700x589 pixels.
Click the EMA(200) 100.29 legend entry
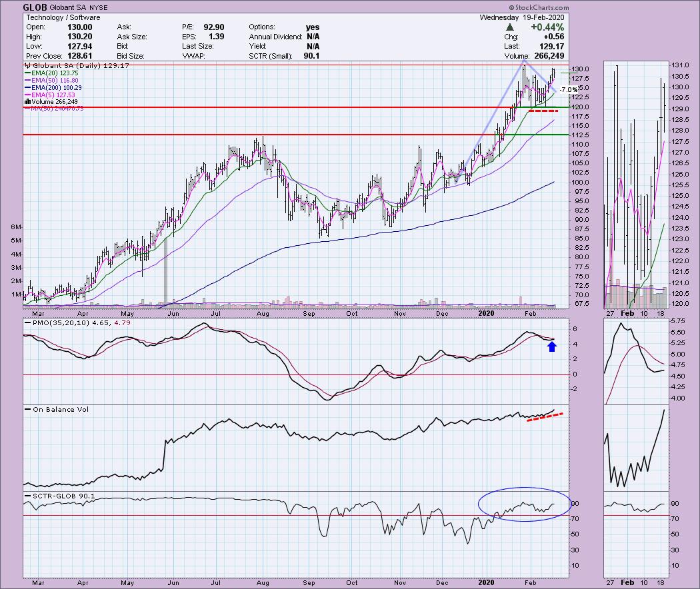[53, 88]
